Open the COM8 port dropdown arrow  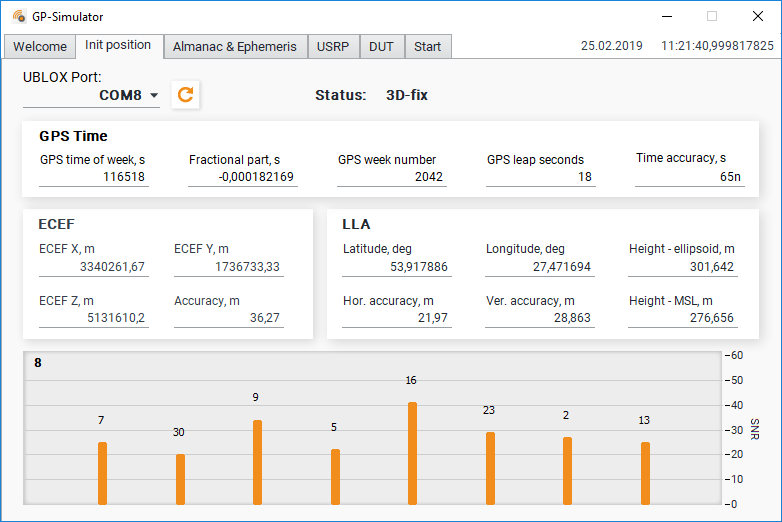click(x=154, y=95)
